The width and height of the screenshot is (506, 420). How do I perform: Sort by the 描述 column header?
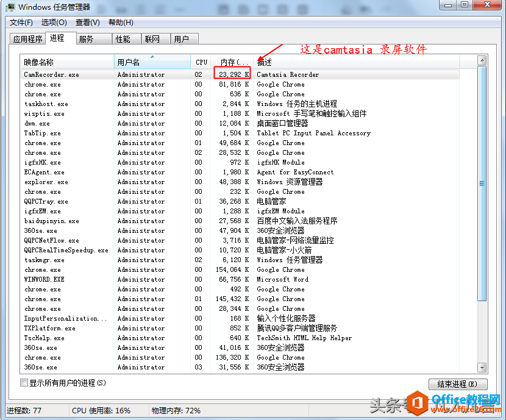(357, 62)
